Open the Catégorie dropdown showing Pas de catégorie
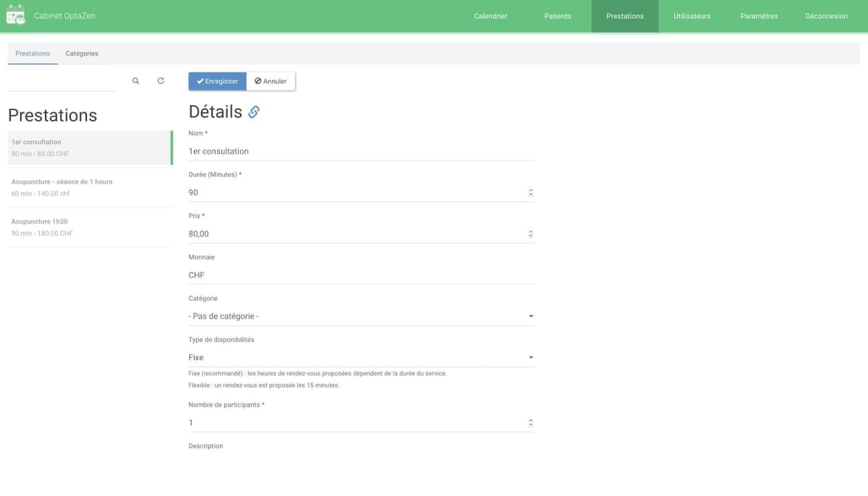This screenshot has width=868, height=496. [x=362, y=316]
